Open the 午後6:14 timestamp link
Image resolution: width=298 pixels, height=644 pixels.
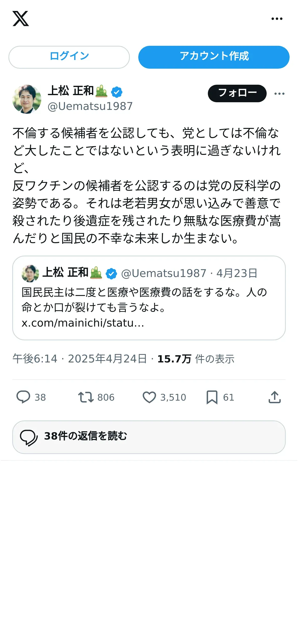click(35, 359)
